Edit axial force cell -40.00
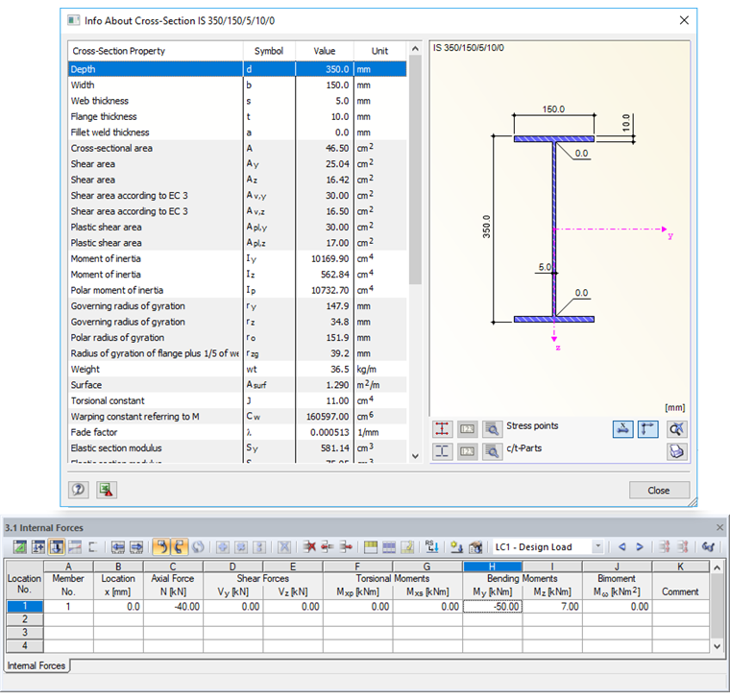 point(173,607)
